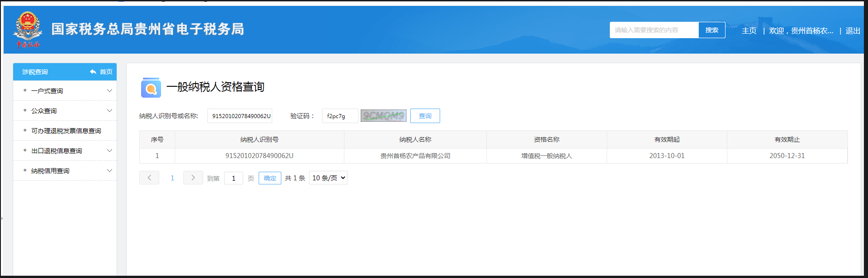Open the 10 条/页 page size dropdown
This screenshot has height=278, width=868.
[x=328, y=178]
